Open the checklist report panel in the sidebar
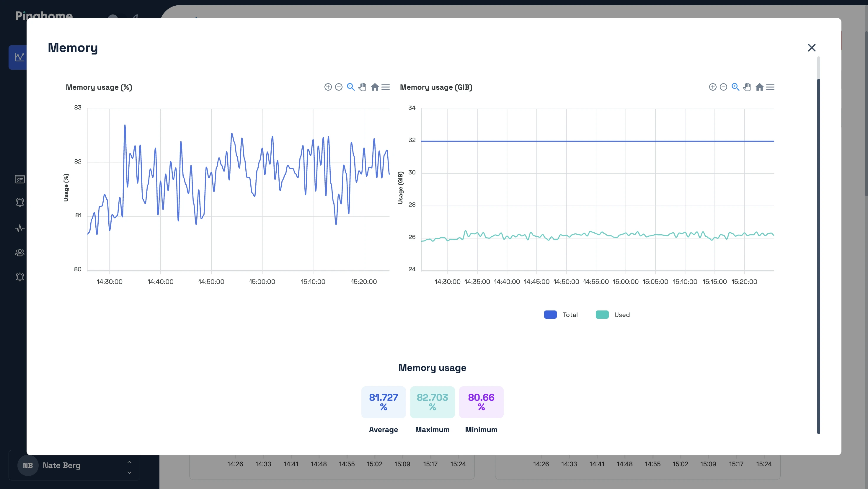Viewport: 868px width, 489px height. point(19,179)
